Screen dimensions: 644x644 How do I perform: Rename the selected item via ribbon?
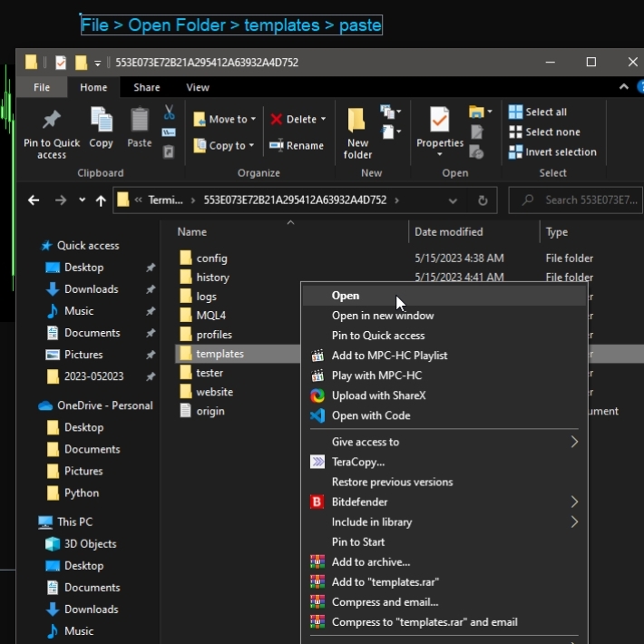tap(297, 145)
